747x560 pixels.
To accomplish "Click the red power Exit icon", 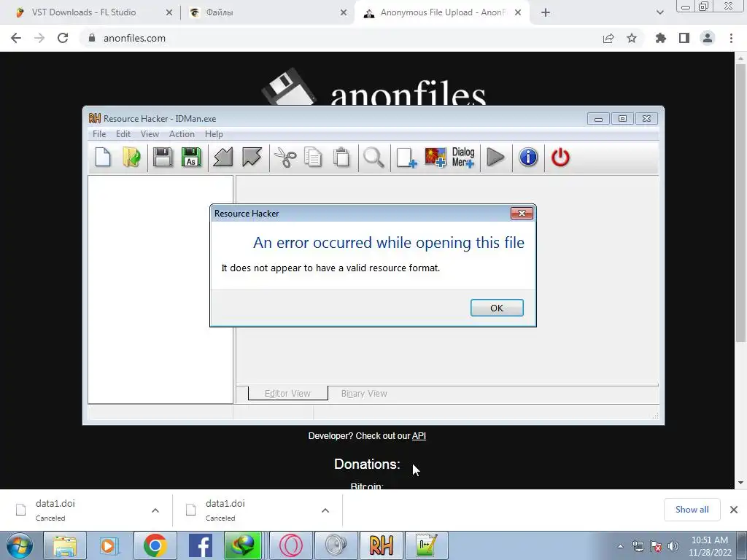I will [560, 157].
